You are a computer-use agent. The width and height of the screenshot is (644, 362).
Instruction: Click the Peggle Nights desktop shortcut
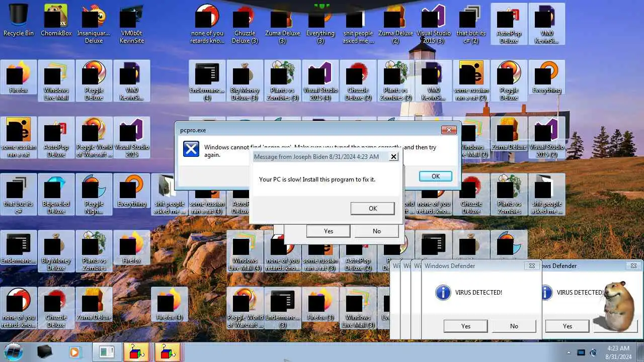(94, 194)
